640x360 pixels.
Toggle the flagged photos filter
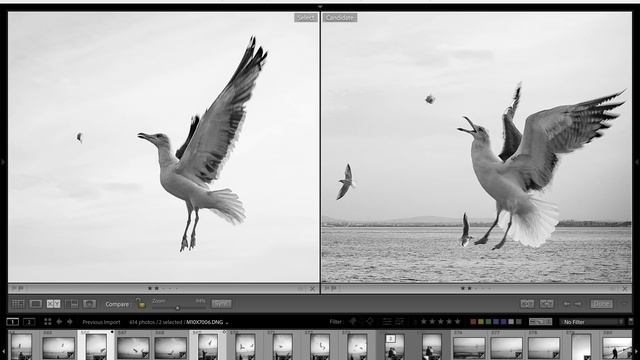click(x=353, y=322)
